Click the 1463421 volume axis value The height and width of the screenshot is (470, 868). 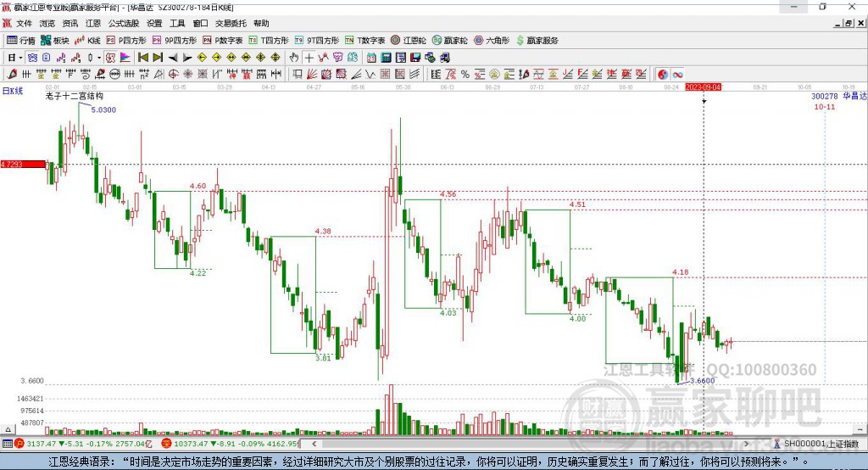tap(30, 399)
